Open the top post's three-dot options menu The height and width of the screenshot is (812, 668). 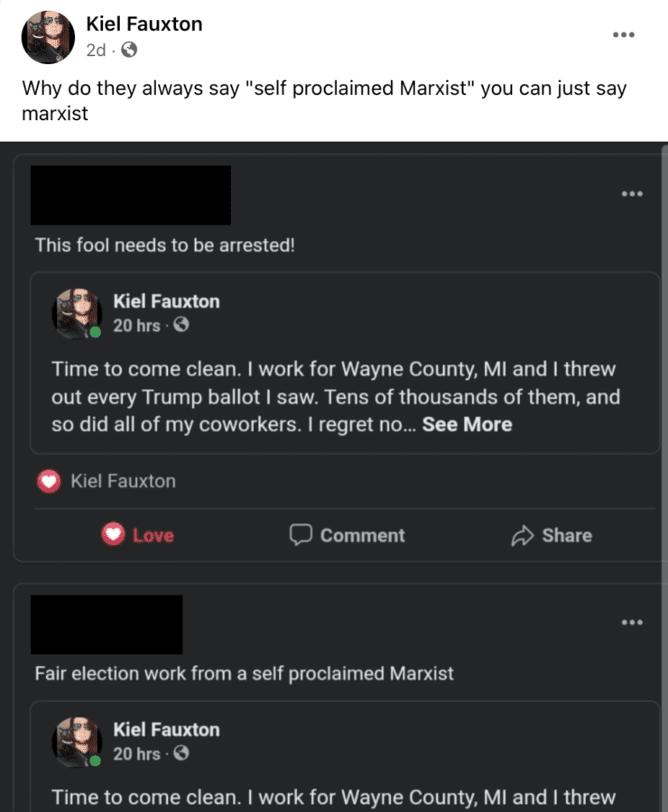(x=623, y=35)
